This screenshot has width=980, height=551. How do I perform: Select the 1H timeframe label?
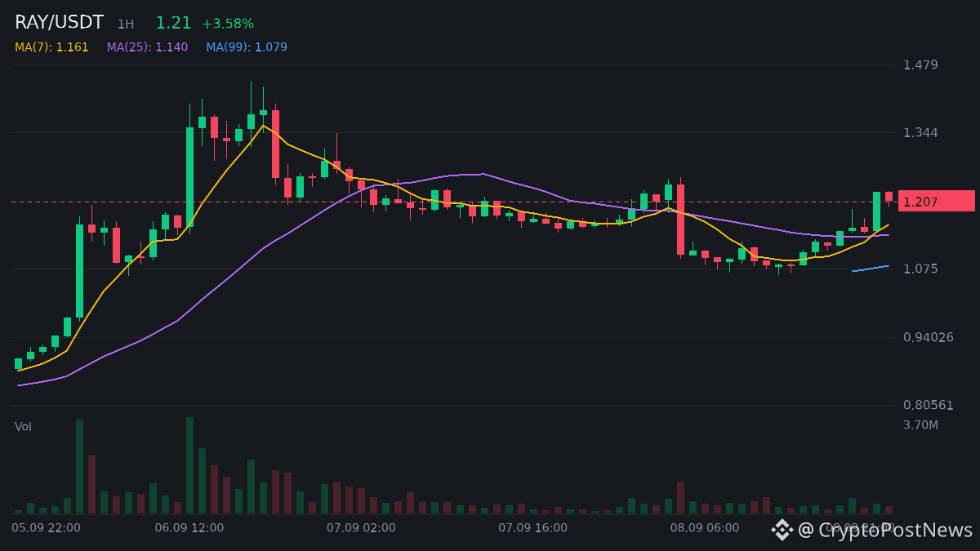pos(125,24)
